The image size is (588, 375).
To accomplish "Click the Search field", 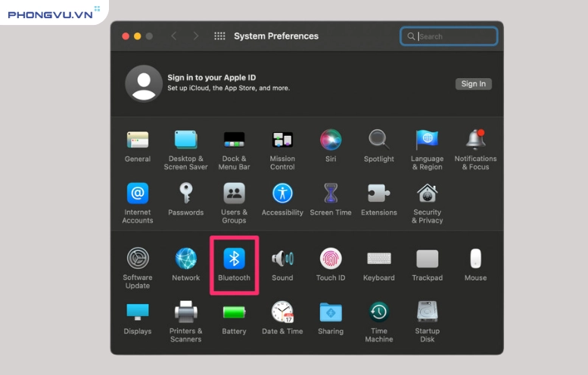I will [454, 36].
